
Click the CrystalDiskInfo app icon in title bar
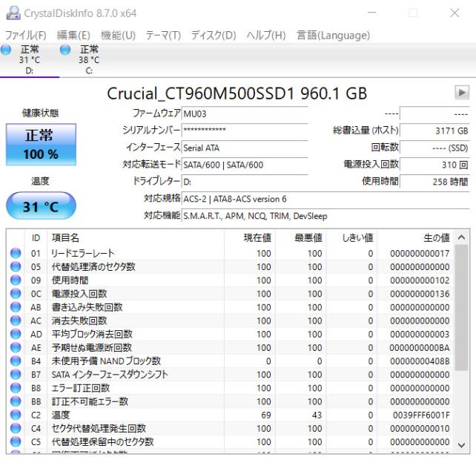point(13,13)
